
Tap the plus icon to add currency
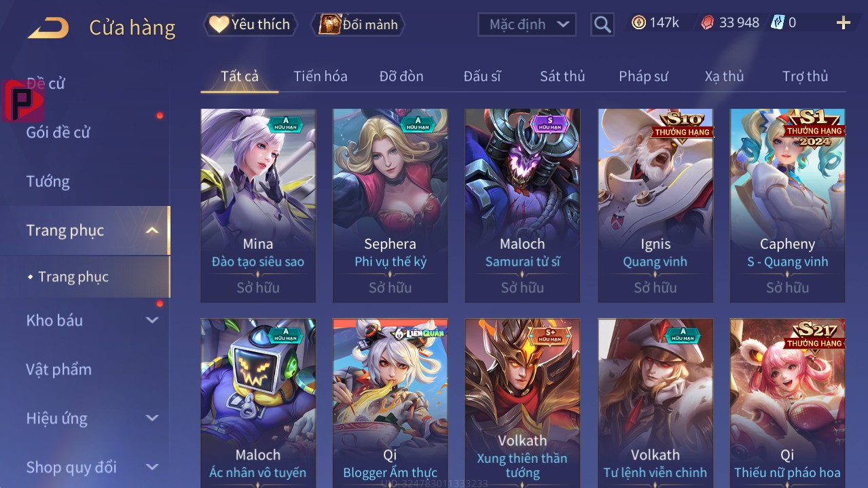click(843, 23)
